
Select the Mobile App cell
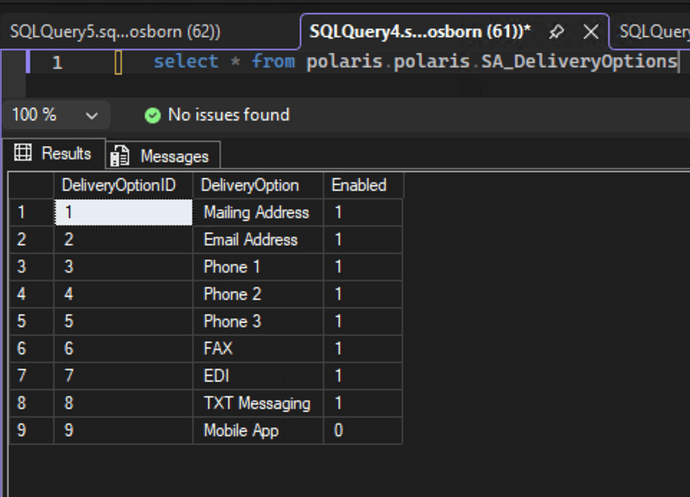258,431
